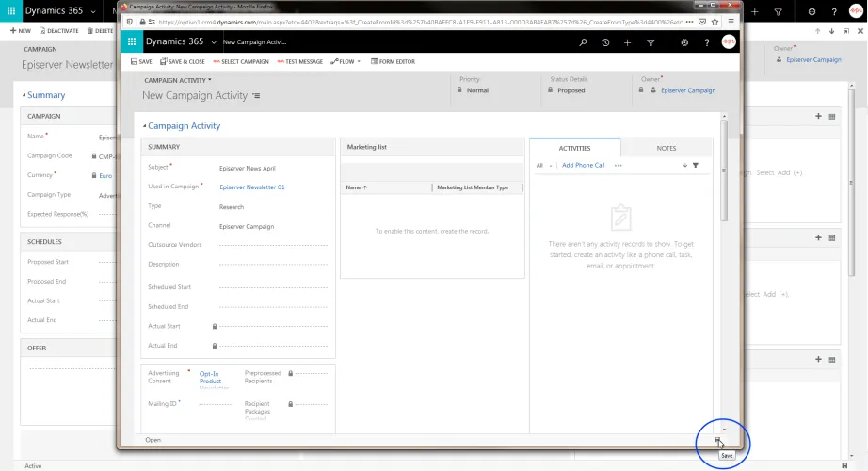Click next record down arrow in background
The image size is (868, 471).
click(x=831, y=31)
